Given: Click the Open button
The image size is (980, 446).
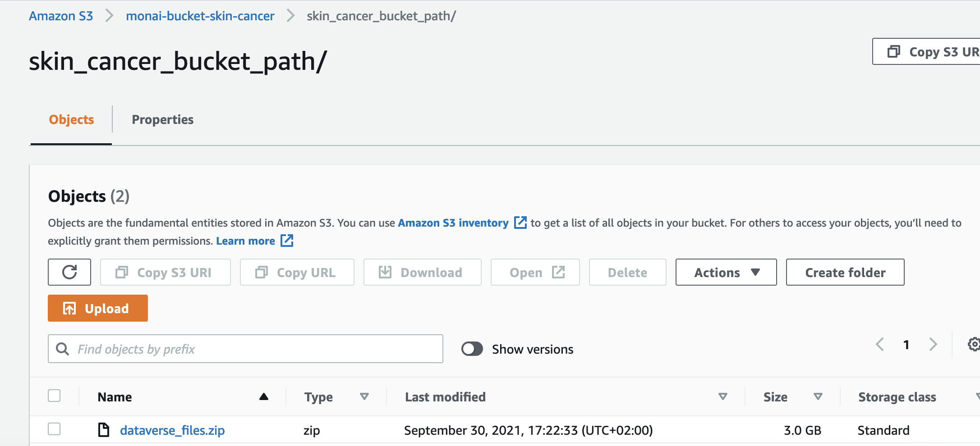Looking at the screenshot, I should coord(535,272).
